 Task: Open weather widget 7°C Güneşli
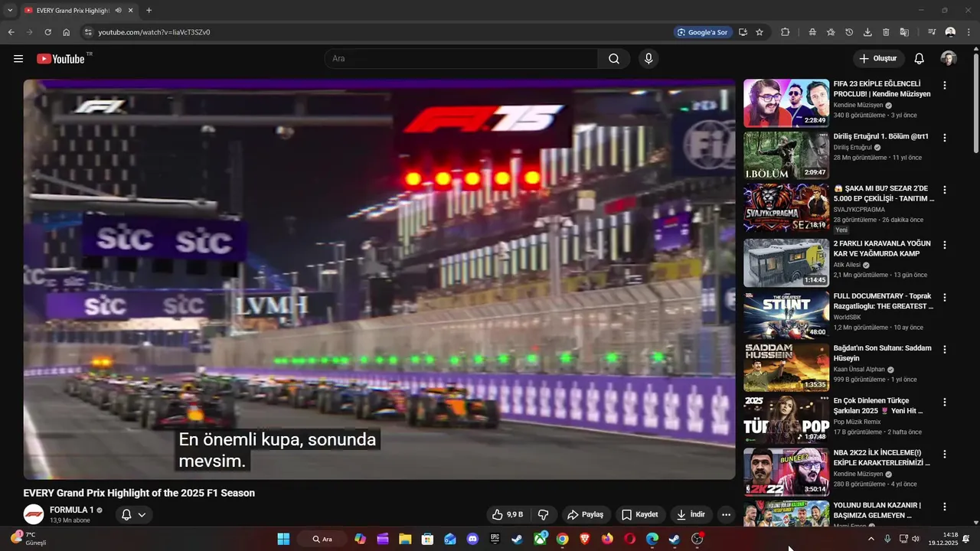point(29,538)
